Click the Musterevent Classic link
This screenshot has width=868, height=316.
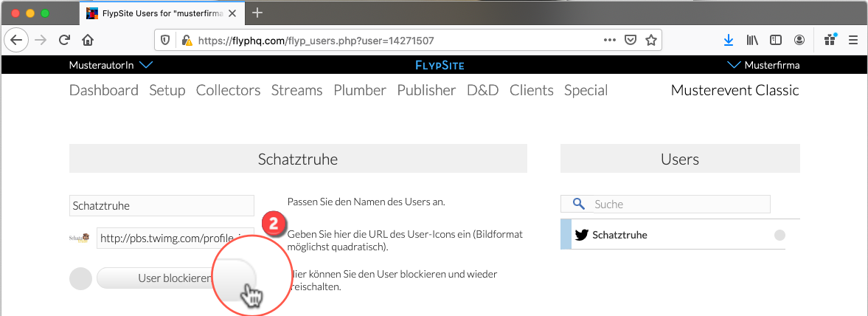click(735, 90)
